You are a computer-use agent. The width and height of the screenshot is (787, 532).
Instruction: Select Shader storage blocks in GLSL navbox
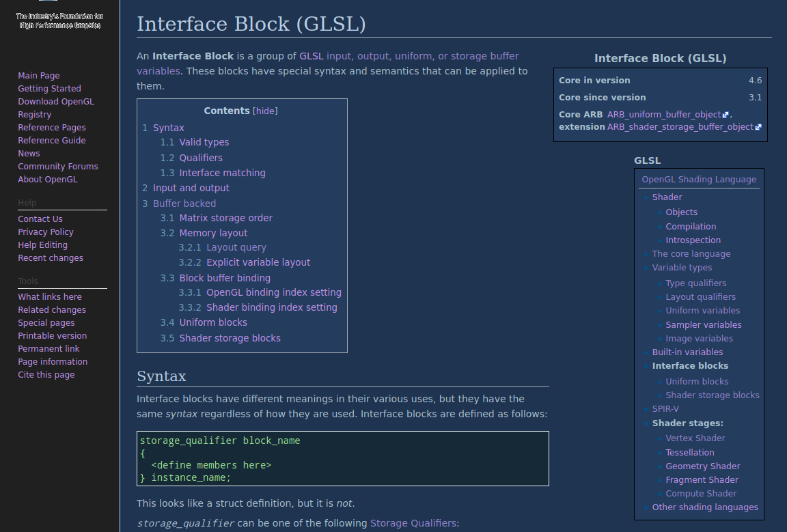point(713,395)
